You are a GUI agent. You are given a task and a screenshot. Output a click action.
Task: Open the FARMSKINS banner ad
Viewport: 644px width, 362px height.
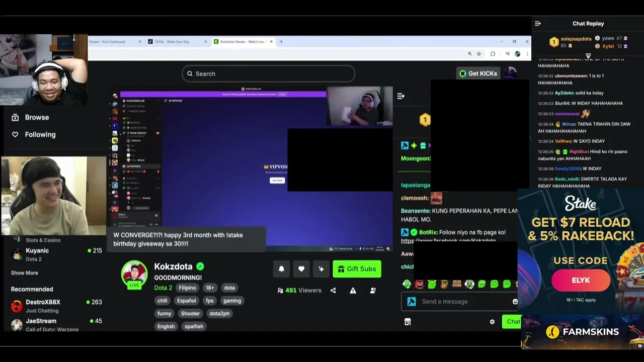(x=583, y=332)
